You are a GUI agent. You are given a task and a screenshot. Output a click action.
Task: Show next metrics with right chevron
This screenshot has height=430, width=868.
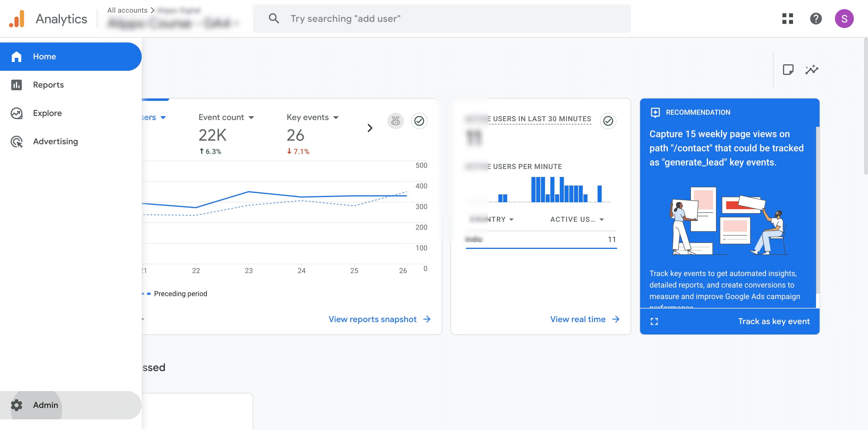point(370,128)
